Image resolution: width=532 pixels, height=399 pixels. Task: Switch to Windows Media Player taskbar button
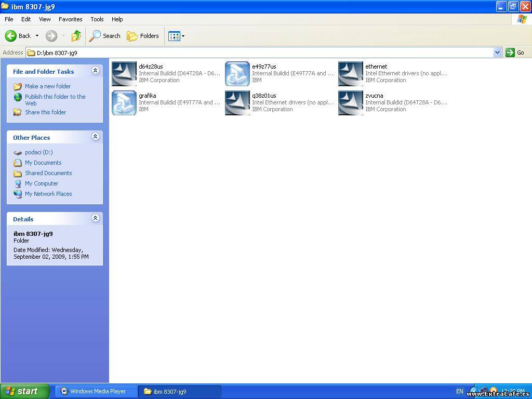pos(96,391)
